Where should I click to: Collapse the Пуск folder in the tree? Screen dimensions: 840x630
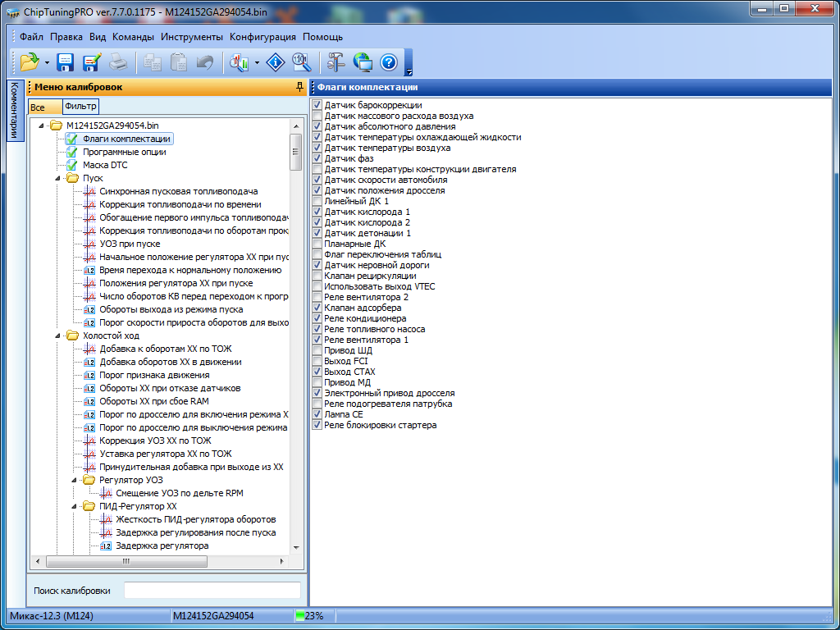[58, 178]
